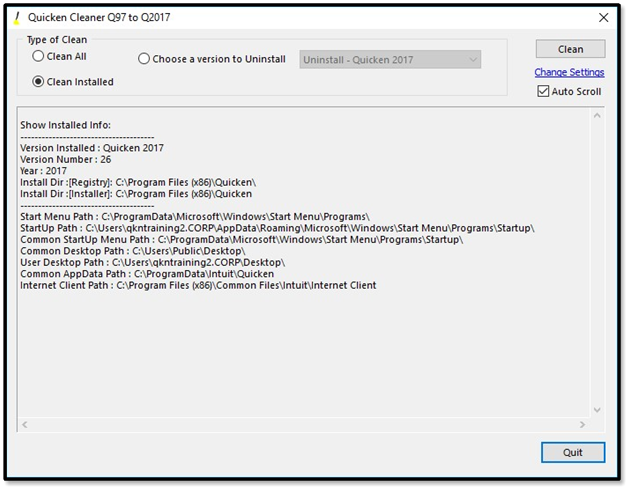
Task: Click the log's scroll up arrow
Action: click(598, 116)
